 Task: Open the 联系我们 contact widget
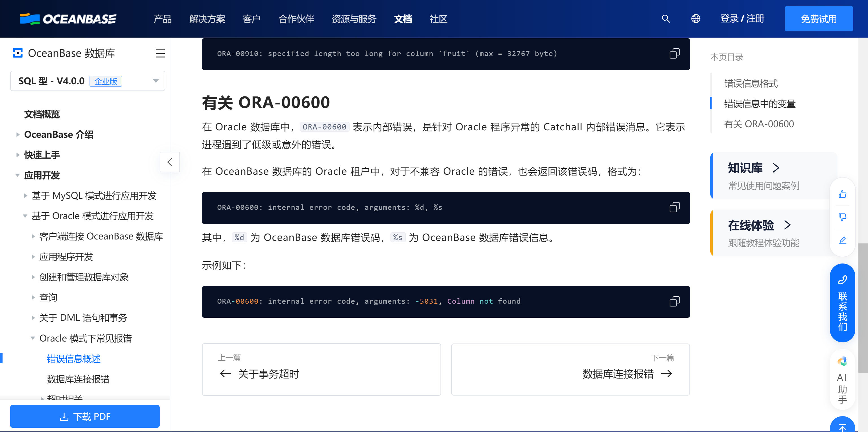point(842,303)
